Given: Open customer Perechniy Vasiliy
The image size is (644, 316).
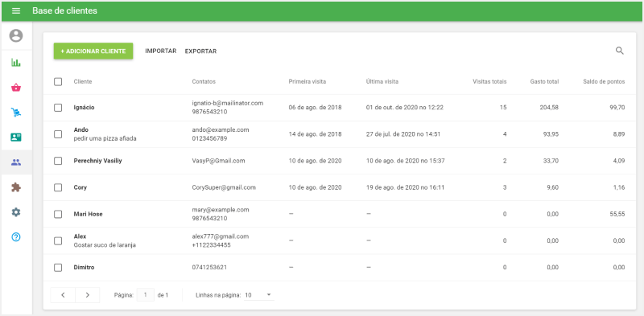Looking at the screenshot, I should tap(97, 161).
